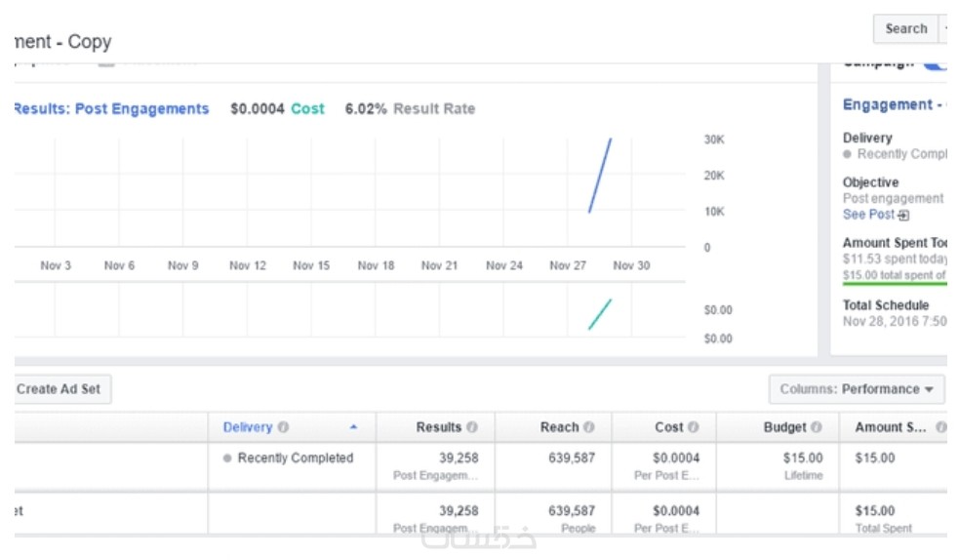The width and height of the screenshot is (959, 560).
Task: Click the See Post external link icon
Action: click(903, 215)
